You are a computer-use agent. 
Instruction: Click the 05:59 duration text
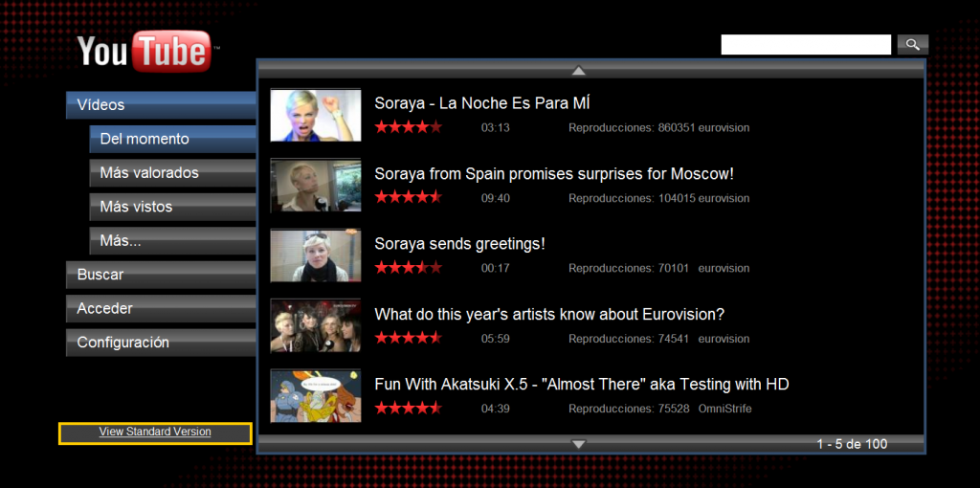tap(495, 339)
